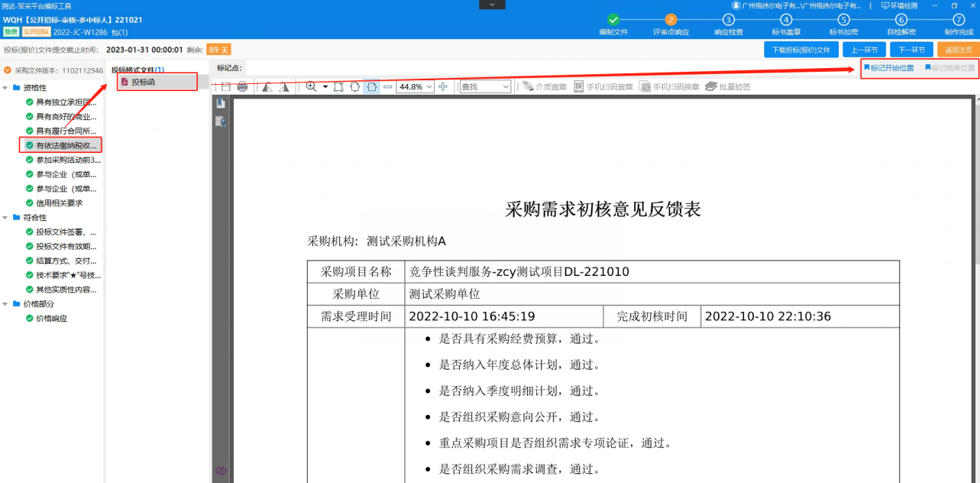Screen dimensions: 980x483
Task: Click the link icon at PDF sidebar bottom
Action: [221, 471]
